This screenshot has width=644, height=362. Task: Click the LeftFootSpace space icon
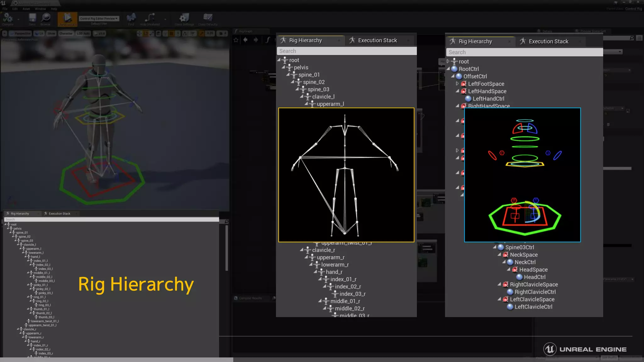point(464,84)
